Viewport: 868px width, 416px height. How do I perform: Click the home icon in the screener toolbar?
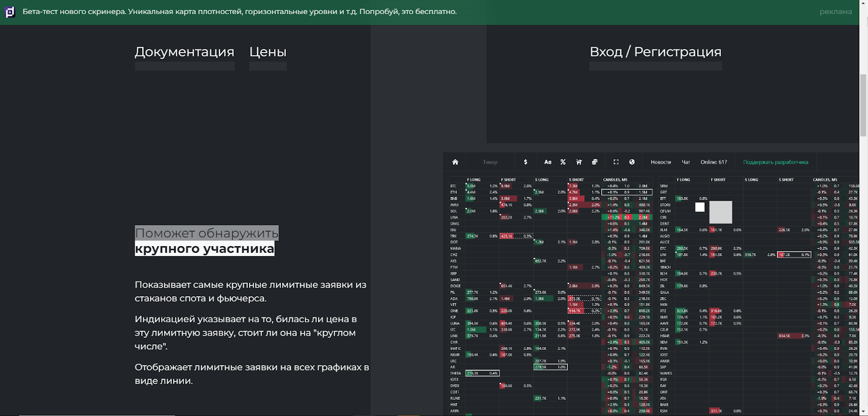click(x=455, y=162)
